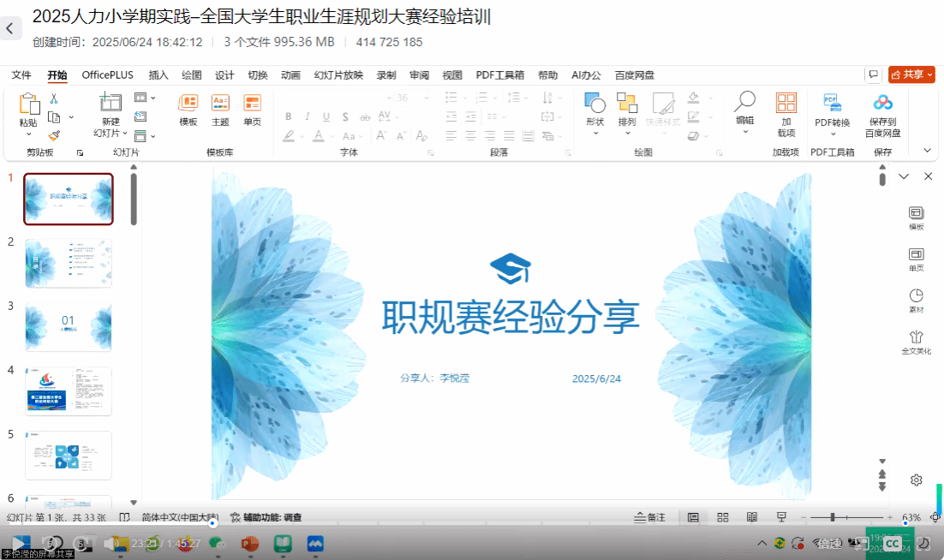Click the Save to Baidu Netdisk icon
The height and width of the screenshot is (560, 944).
point(882,105)
